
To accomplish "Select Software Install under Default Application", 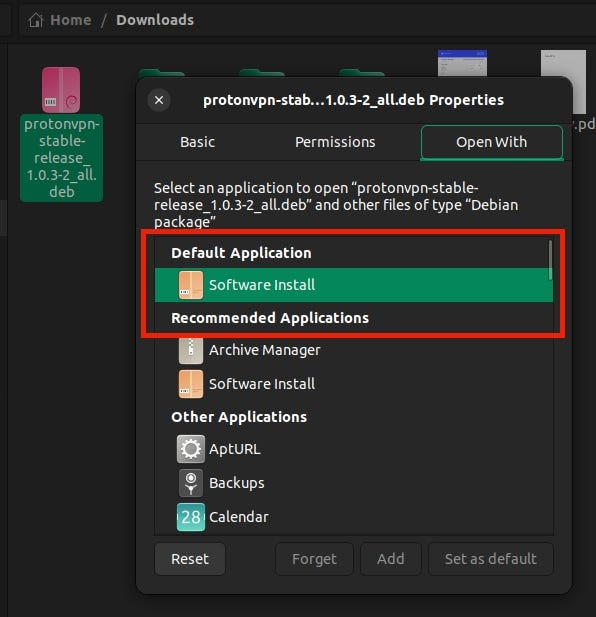I will (x=354, y=285).
